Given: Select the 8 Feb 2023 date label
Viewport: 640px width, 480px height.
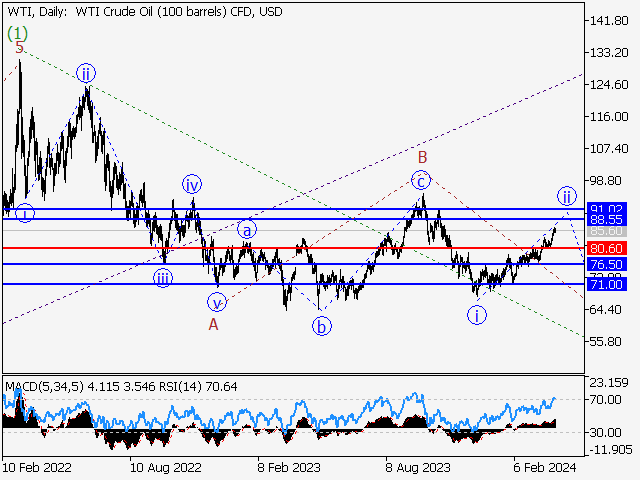Looking at the screenshot, I should tap(289, 467).
